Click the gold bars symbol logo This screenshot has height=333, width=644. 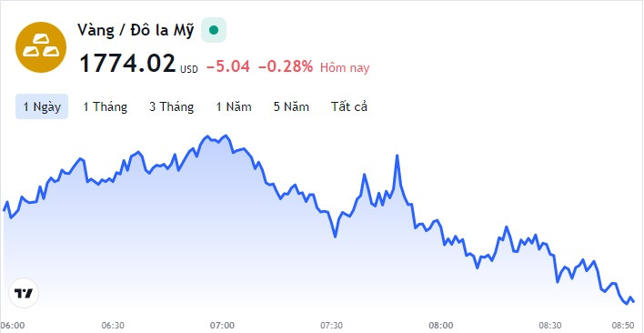tap(41, 47)
